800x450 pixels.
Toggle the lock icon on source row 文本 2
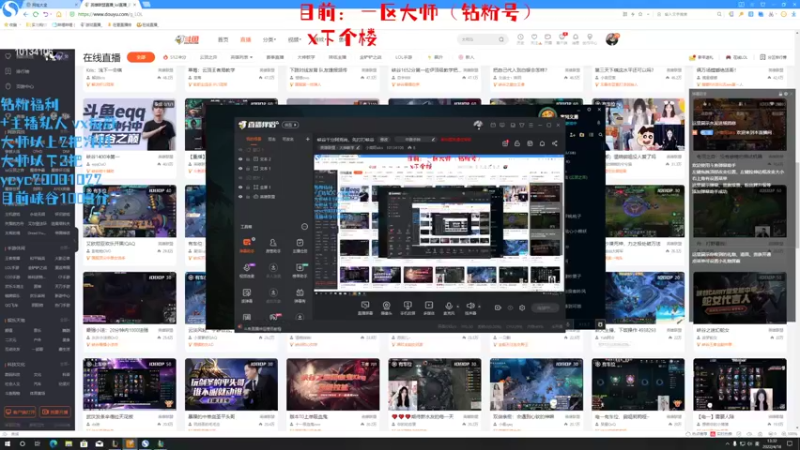tap(248, 159)
